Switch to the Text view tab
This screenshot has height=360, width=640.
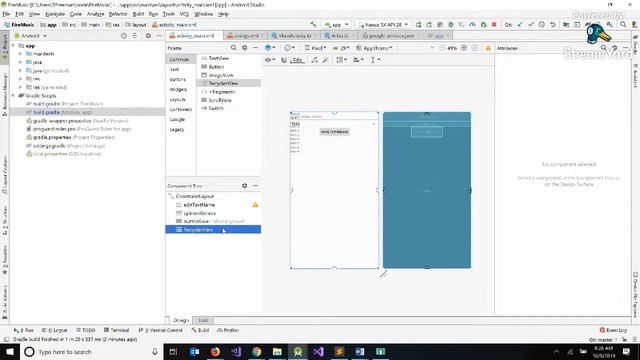point(203,320)
